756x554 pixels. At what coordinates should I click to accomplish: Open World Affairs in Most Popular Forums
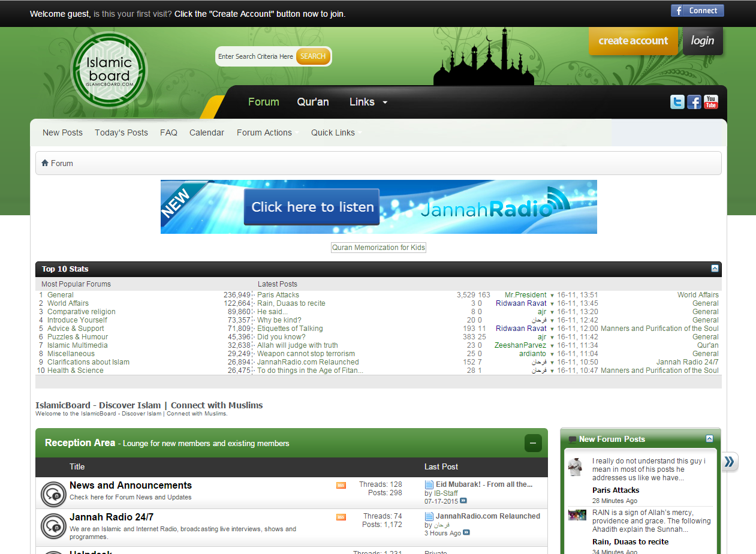coord(68,303)
